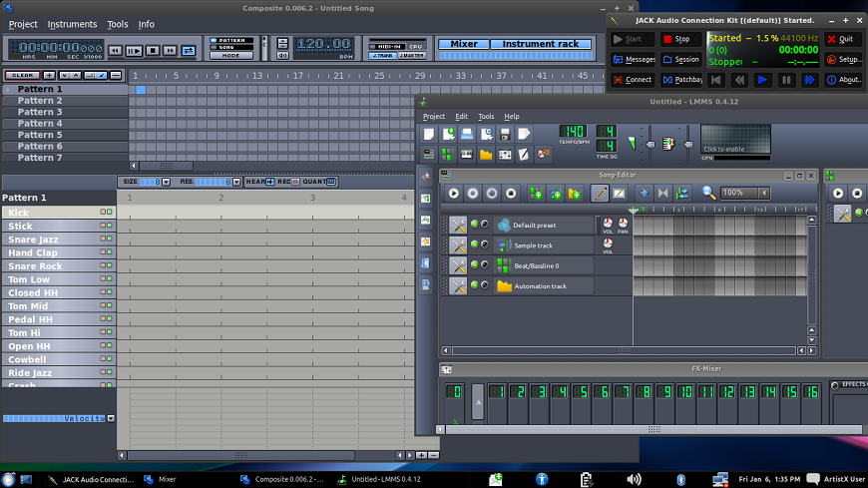Click the JACK transport play button
Screen dimensions: 868x488
[762, 80]
